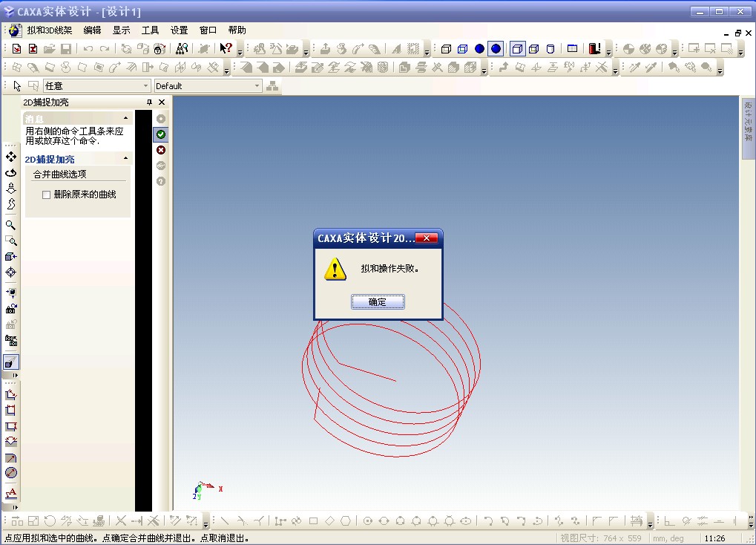This screenshot has height=545, width=756.
Task: Click the blue window list icon in toolbar
Action: [572, 49]
